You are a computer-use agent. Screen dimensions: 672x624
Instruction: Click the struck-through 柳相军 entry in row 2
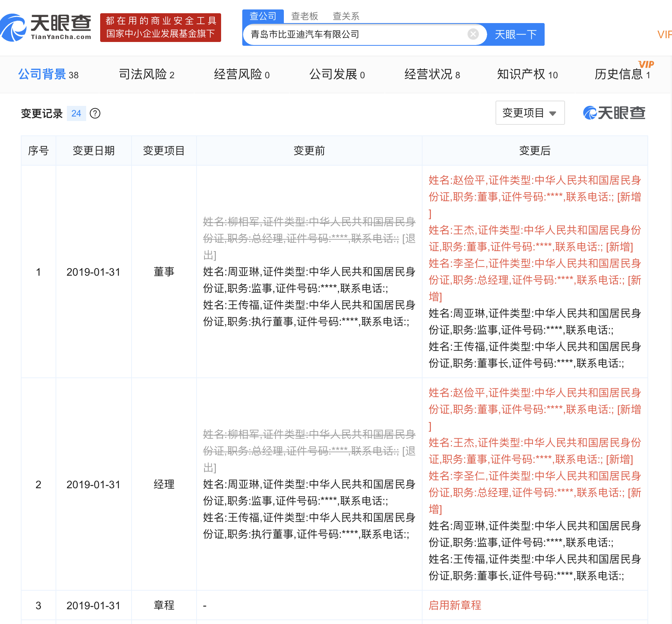point(309,451)
